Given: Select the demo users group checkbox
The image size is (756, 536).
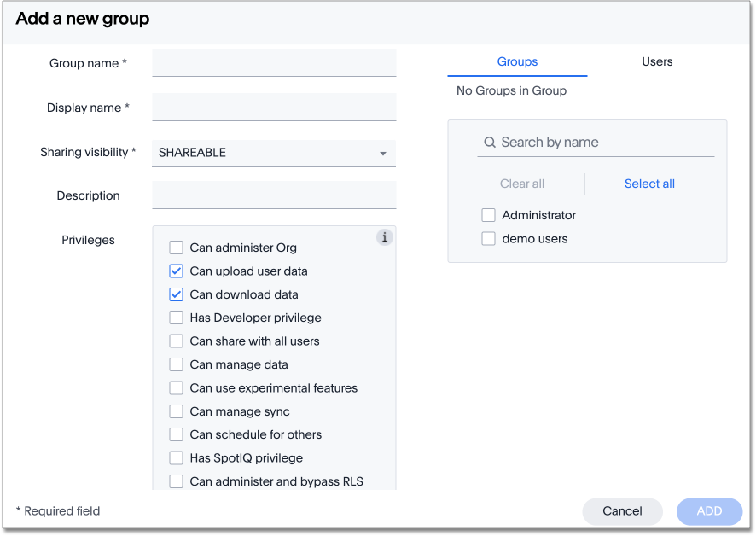Looking at the screenshot, I should pyautogui.click(x=489, y=239).
